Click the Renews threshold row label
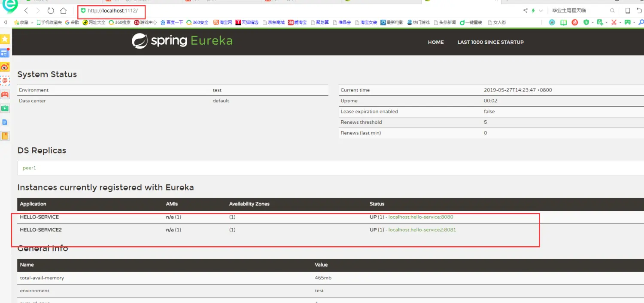Screen dimensions: 644x303 point(361,122)
